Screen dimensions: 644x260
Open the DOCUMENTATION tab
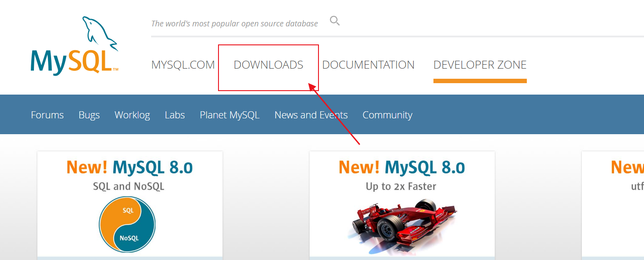click(x=368, y=65)
